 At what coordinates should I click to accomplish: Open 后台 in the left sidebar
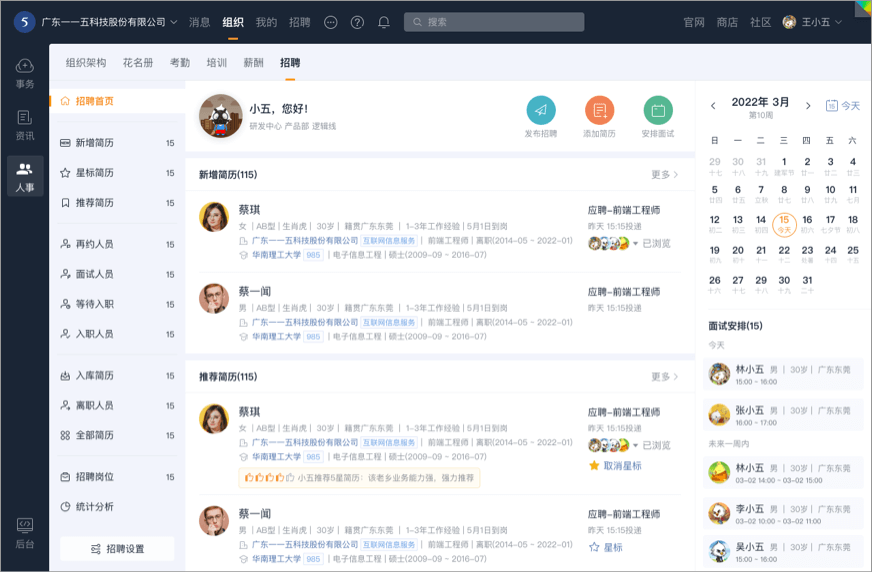(x=25, y=533)
